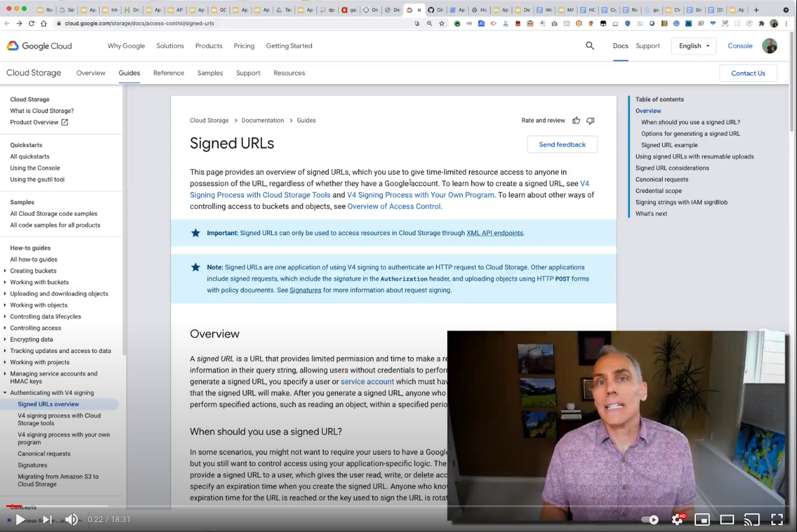Click the browser back arrow
This screenshot has width=797, height=532.
point(7,23)
